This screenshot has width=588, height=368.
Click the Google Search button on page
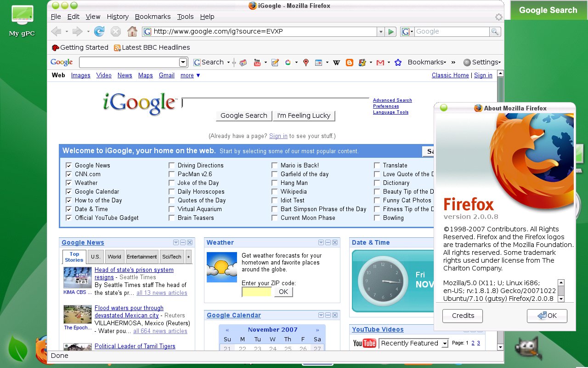coord(244,115)
